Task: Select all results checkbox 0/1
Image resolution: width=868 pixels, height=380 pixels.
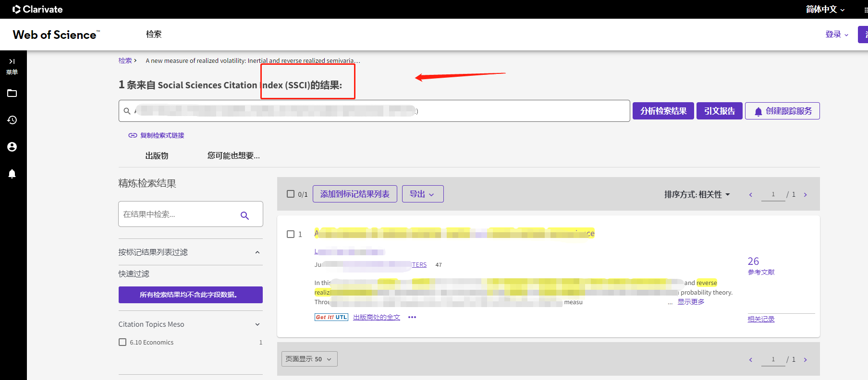Action: pyautogui.click(x=291, y=194)
